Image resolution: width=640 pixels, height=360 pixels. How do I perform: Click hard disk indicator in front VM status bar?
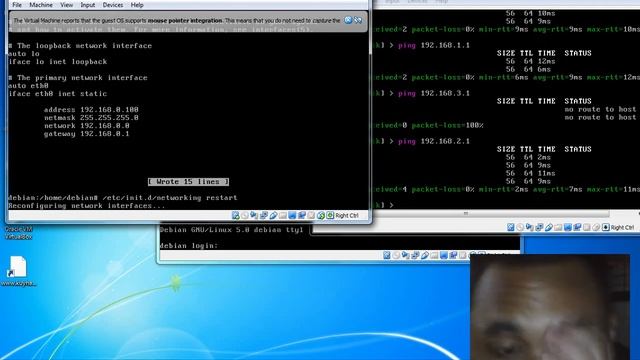pos(236,215)
